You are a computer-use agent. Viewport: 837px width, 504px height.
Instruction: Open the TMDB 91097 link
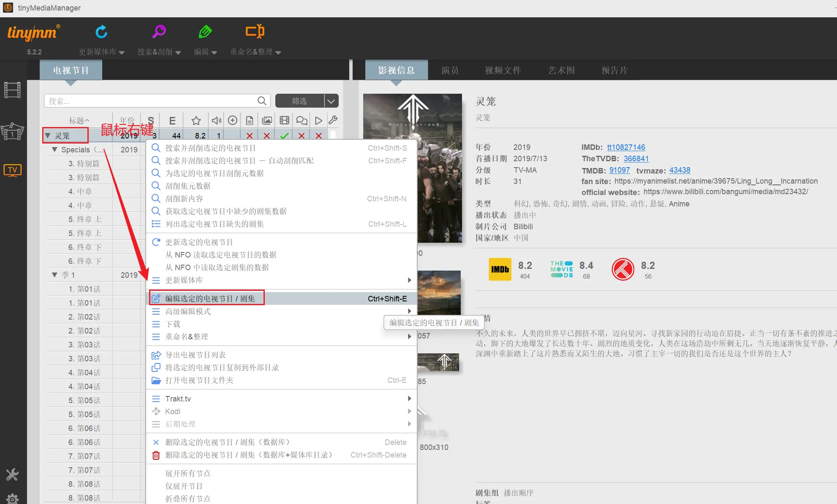click(619, 170)
